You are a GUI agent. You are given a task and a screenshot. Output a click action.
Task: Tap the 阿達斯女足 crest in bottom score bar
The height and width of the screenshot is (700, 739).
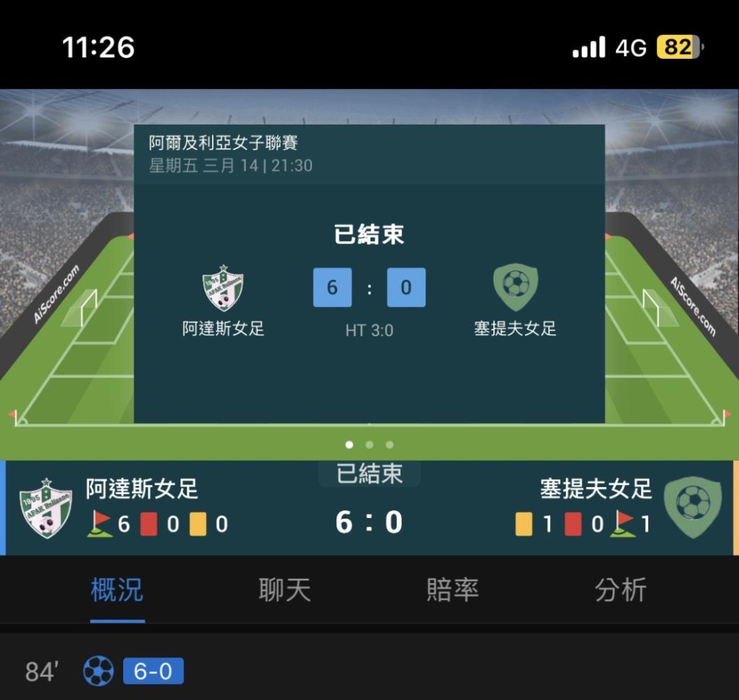(x=45, y=507)
